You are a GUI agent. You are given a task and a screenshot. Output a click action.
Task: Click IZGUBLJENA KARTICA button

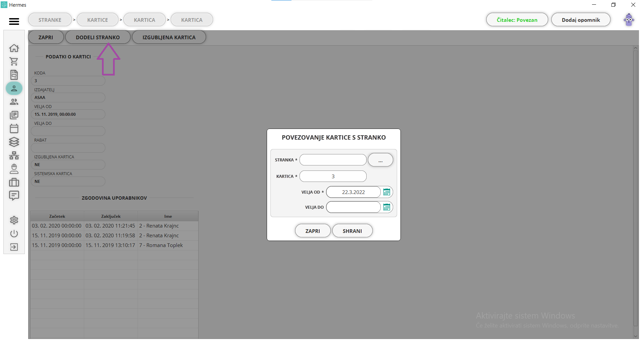click(169, 37)
